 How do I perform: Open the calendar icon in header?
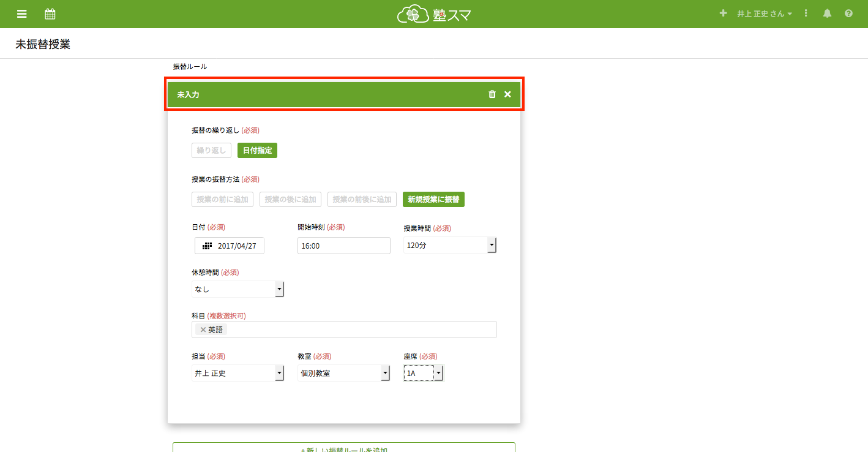(50, 13)
